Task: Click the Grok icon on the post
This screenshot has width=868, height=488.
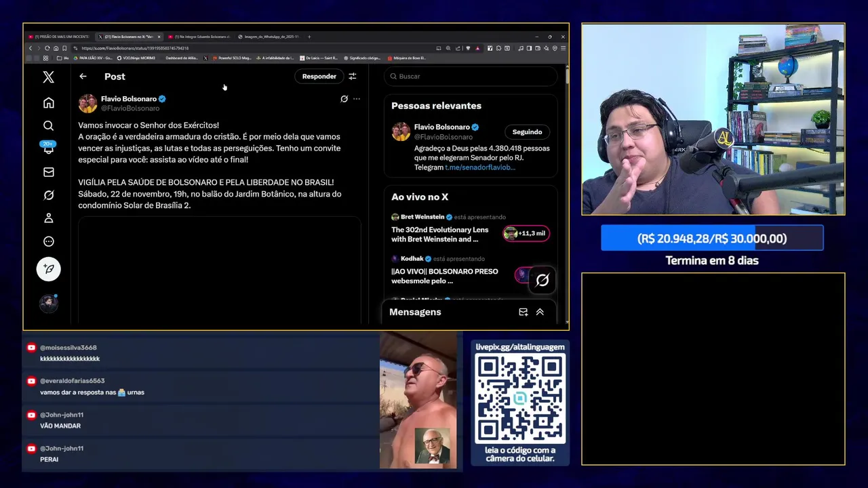Action: (344, 99)
